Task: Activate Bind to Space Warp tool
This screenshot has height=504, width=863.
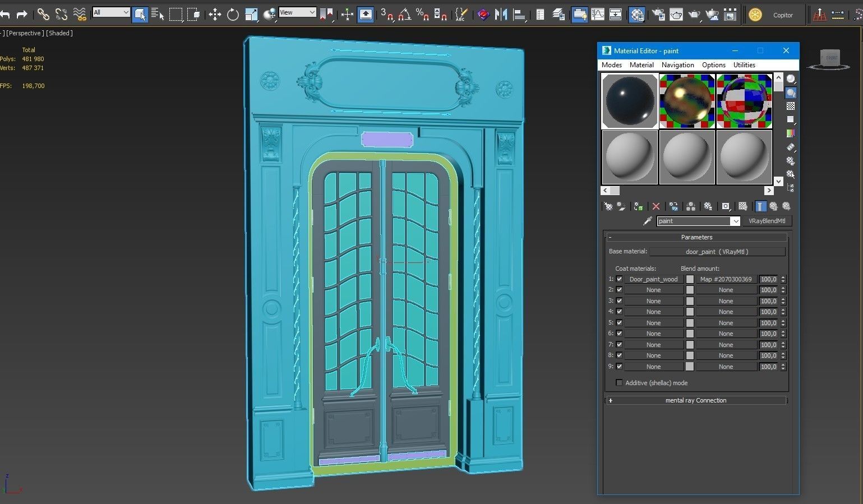Action: tap(80, 15)
